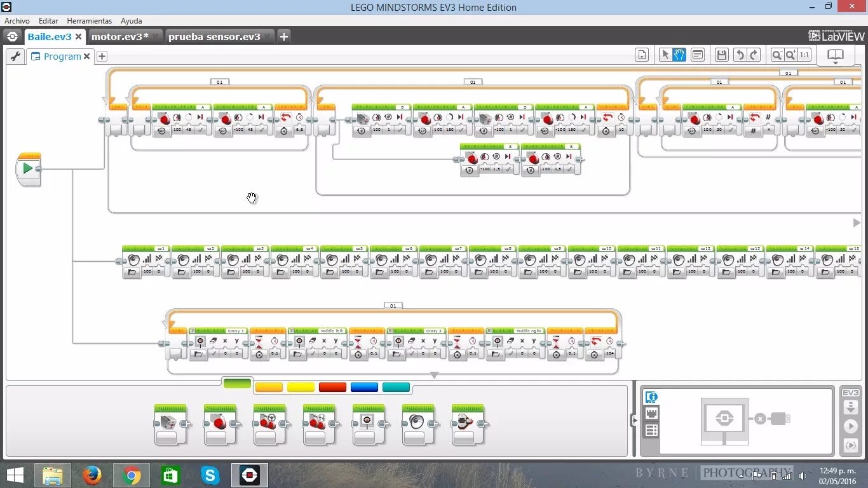Viewport: 868px width, 488px height.
Task: Pick the Move Tank block from the palette
Action: pyautogui.click(x=319, y=424)
